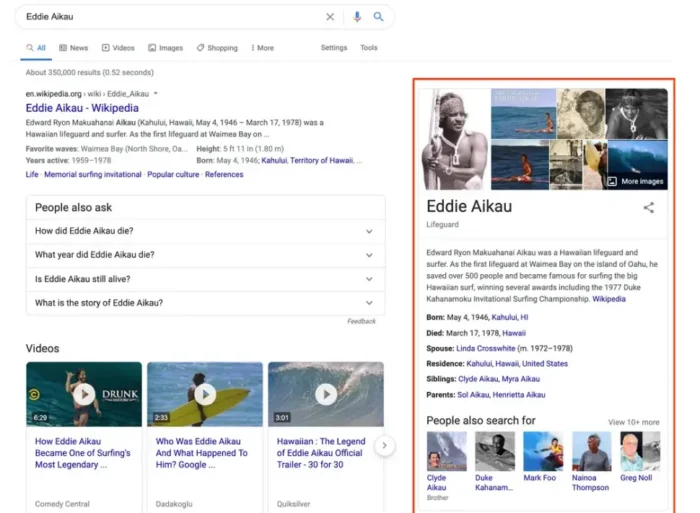Open the Life sitelink
The height and width of the screenshot is (513, 700).
point(32,175)
